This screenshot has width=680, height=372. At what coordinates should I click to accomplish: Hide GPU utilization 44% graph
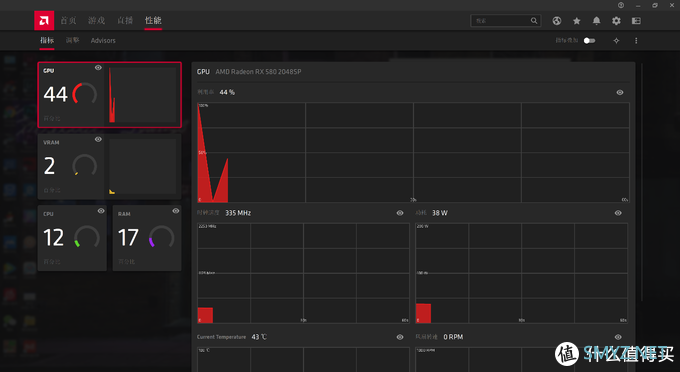620,92
